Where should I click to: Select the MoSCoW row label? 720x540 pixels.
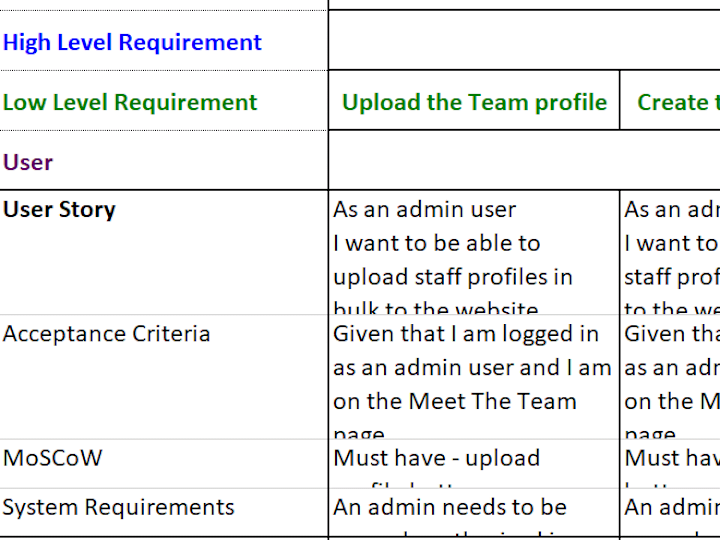(164, 464)
